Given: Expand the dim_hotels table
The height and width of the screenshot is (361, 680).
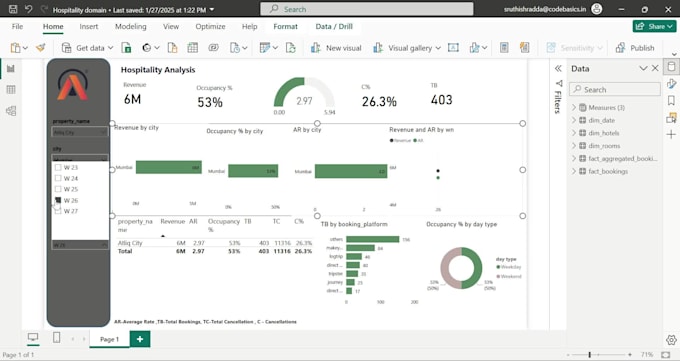Looking at the screenshot, I should pos(574,133).
